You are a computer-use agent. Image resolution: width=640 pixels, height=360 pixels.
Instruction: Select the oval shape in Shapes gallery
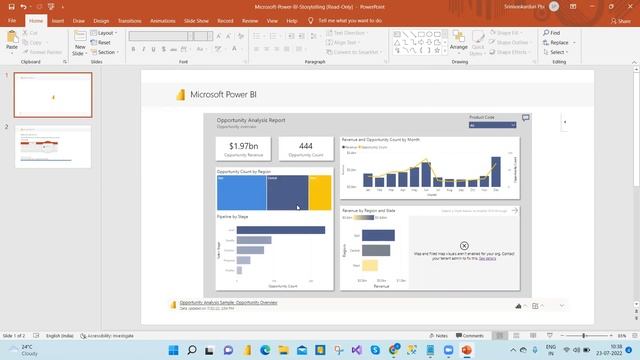[429, 34]
